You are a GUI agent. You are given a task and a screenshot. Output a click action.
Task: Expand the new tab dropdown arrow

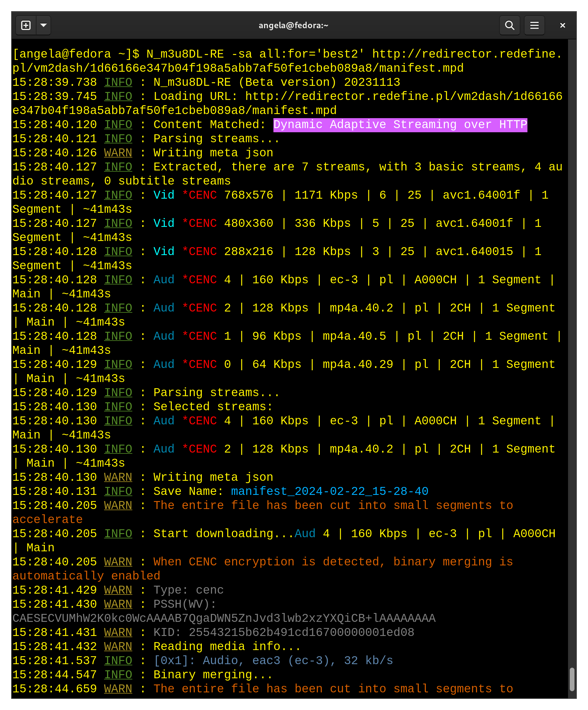(x=44, y=25)
